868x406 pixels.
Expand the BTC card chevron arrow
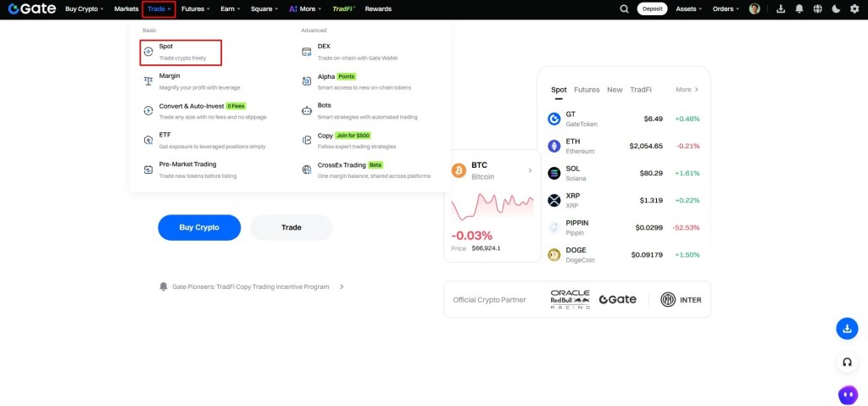pos(530,170)
